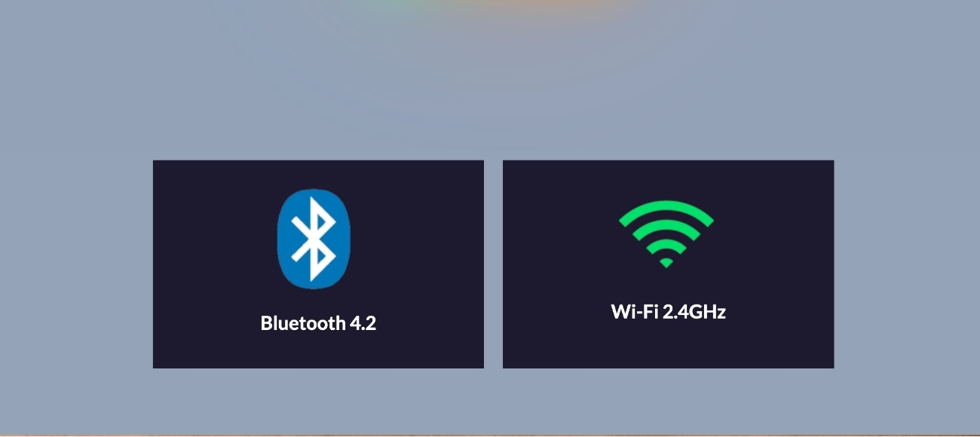
Task: Click the gap between the two dark cards
Action: [x=493, y=264]
